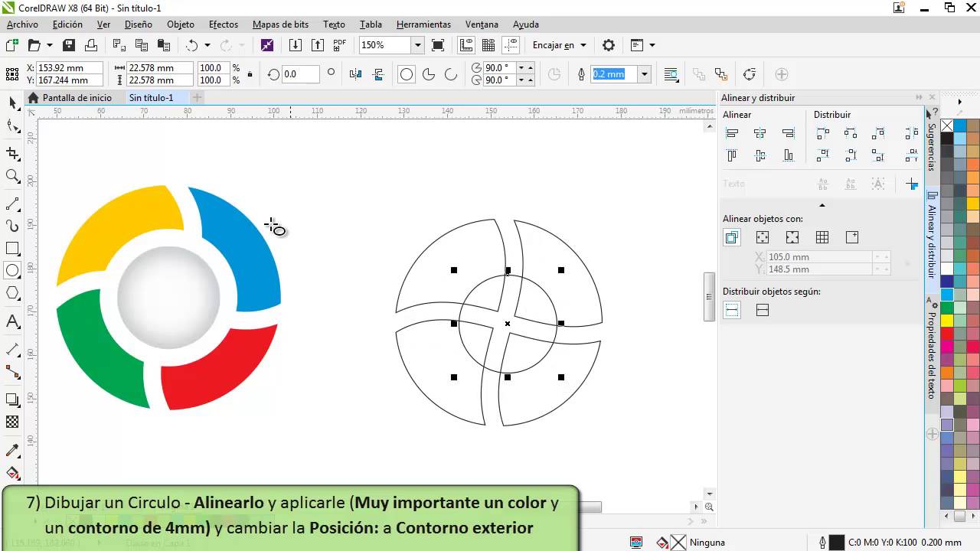Select the Crop tool
The height and width of the screenshot is (551, 980).
(12, 153)
